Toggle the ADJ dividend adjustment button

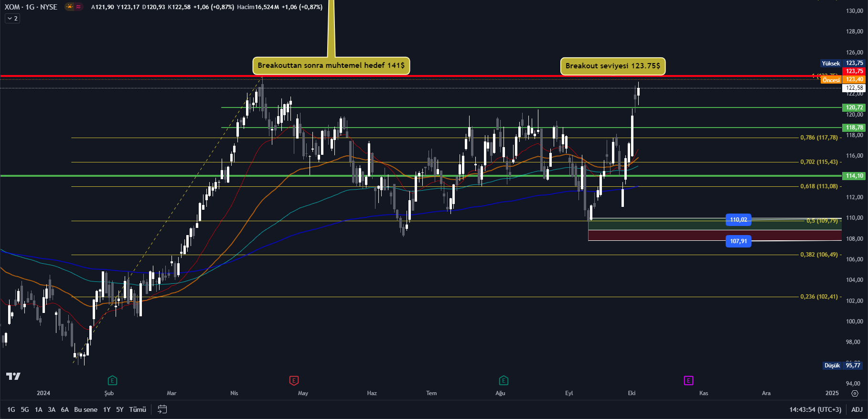[857, 409]
